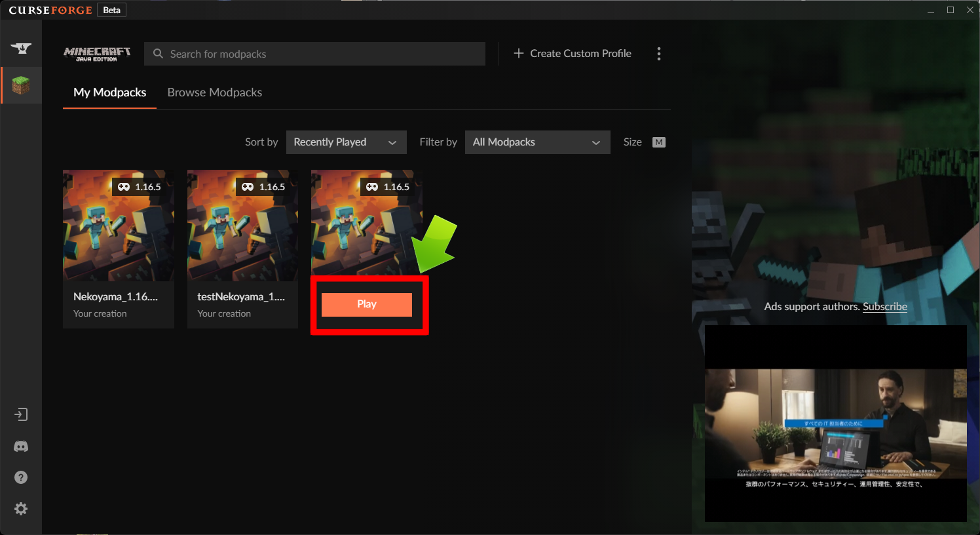Click the log in door icon in sidebar
The image size is (980, 535).
point(21,414)
